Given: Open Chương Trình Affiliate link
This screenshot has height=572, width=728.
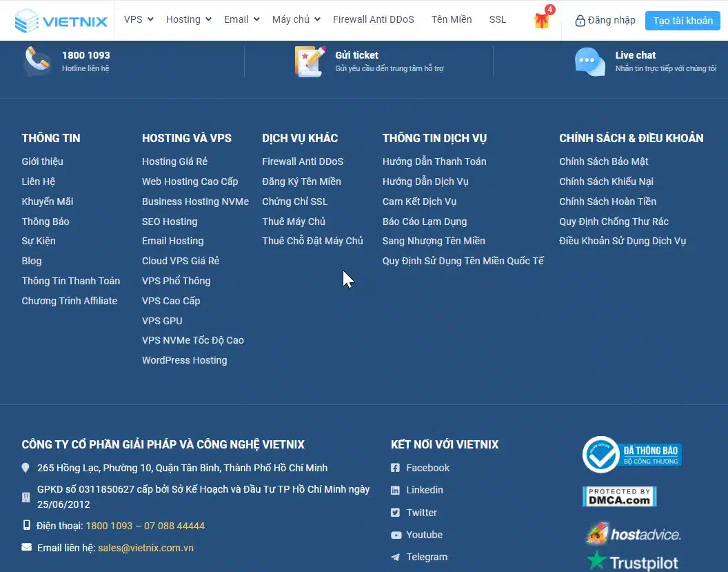Looking at the screenshot, I should [x=70, y=301].
